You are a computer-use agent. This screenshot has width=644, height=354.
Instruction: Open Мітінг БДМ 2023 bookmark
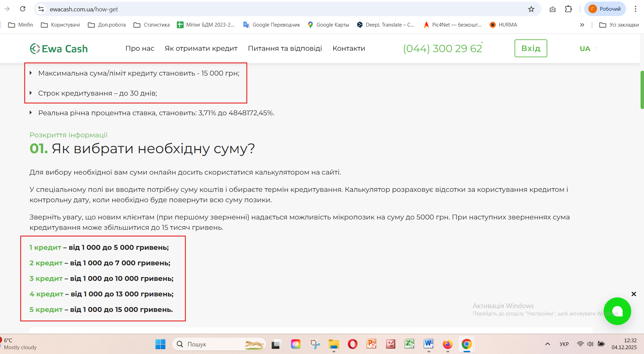tap(206, 25)
